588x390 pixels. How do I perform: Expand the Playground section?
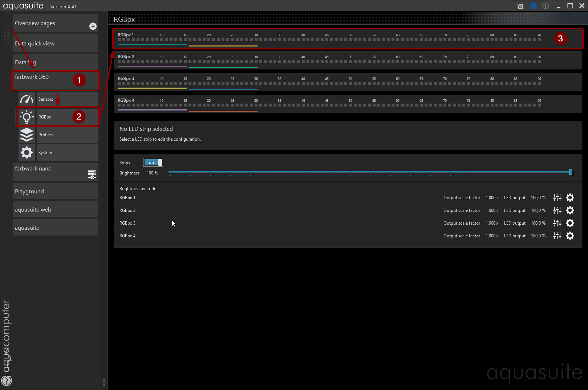55,192
